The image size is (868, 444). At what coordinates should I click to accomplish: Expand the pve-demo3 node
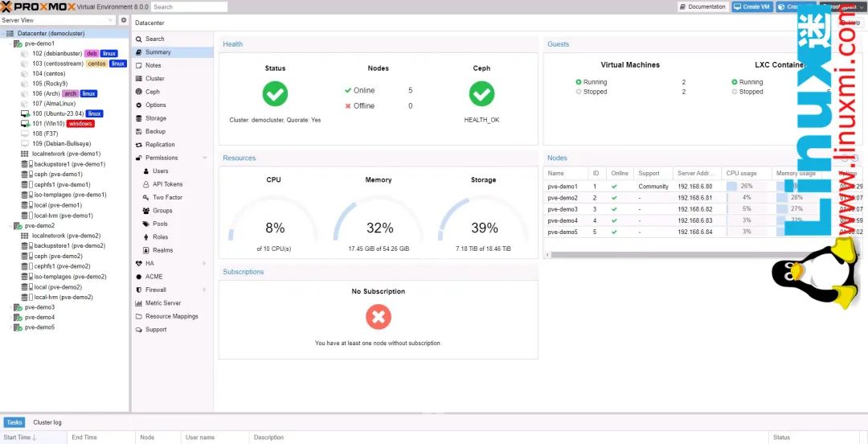click(11, 307)
